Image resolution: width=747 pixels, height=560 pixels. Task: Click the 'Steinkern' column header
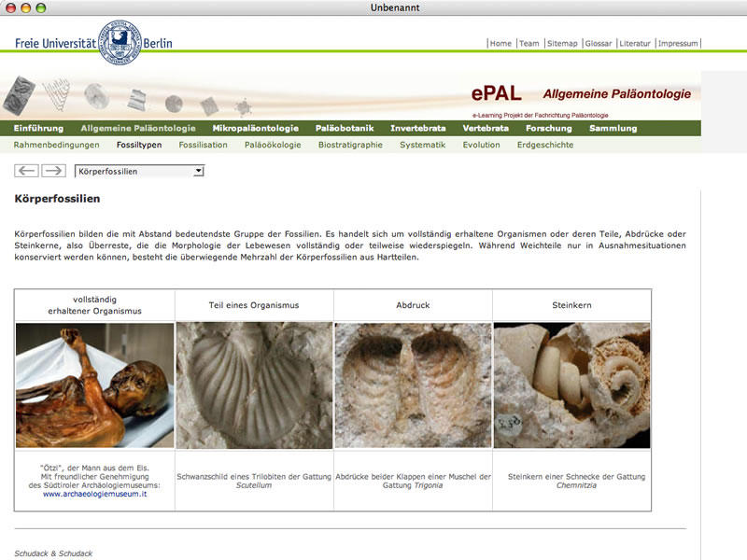tap(571, 305)
